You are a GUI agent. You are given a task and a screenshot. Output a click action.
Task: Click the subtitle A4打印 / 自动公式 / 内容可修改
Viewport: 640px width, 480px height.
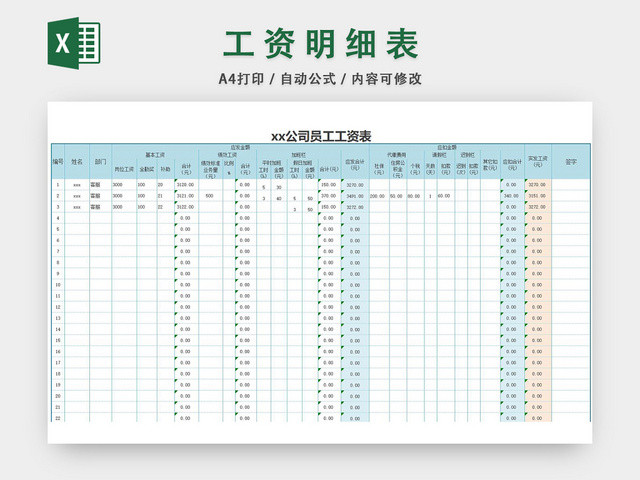[x=320, y=79]
